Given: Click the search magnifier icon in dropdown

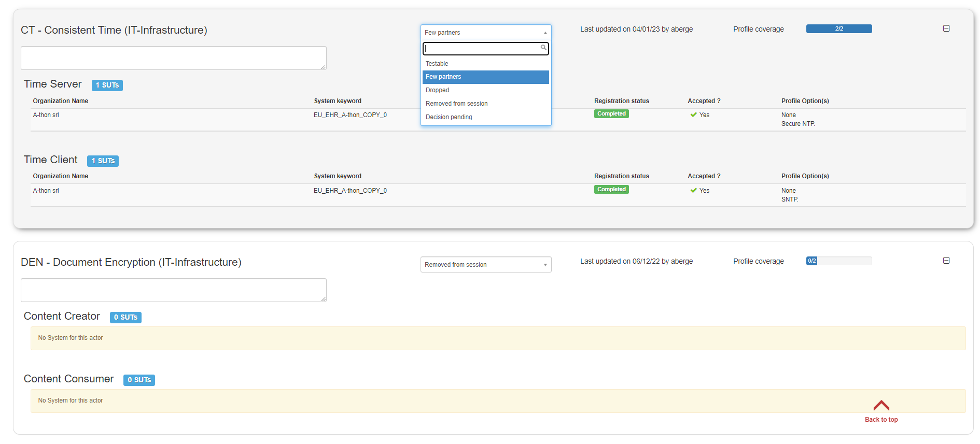Looking at the screenshot, I should click(543, 48).
